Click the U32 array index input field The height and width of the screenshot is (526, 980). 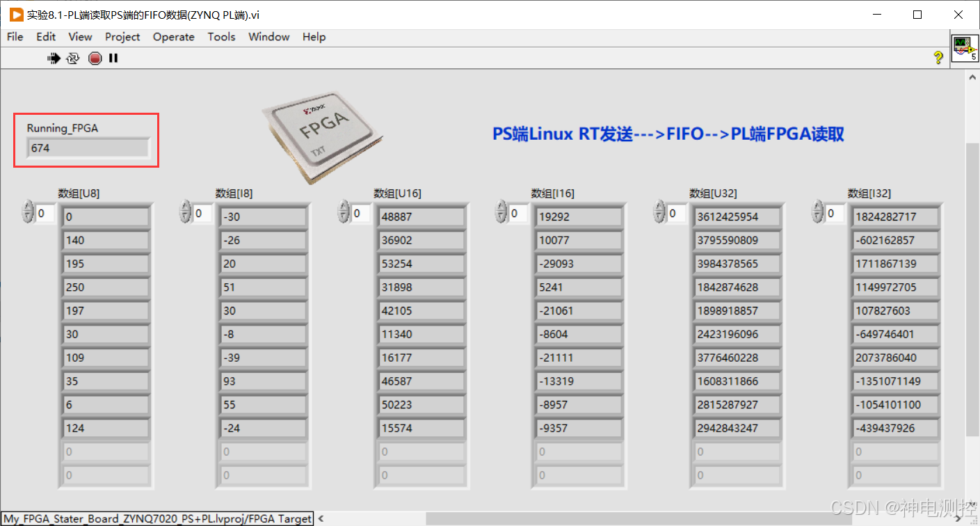coord(676,213)
